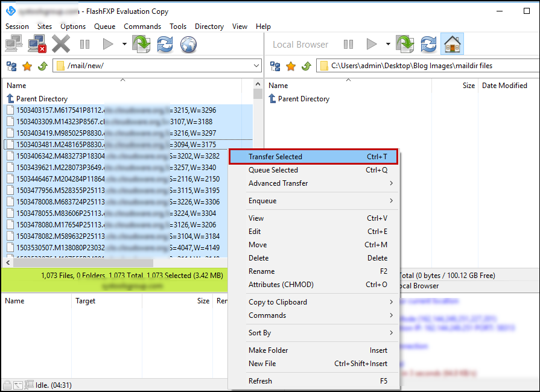The width and height of the screenshot is (540, 392).
Task: Expand the Sort By submenu
Action: pos(313,333)
